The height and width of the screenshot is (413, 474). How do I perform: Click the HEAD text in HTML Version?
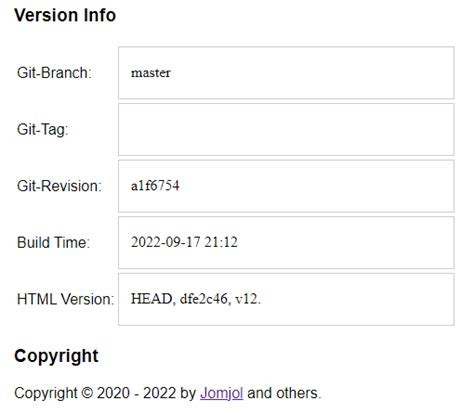152,299
